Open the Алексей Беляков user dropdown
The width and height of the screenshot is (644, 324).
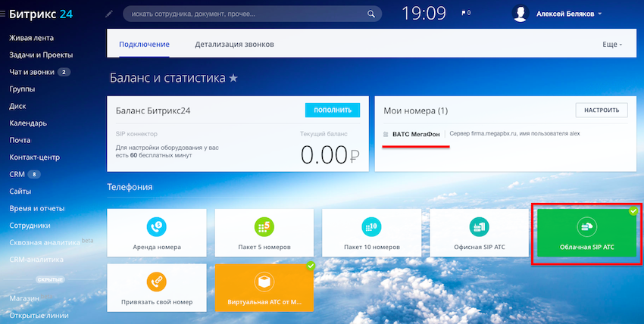click(569, 14)
